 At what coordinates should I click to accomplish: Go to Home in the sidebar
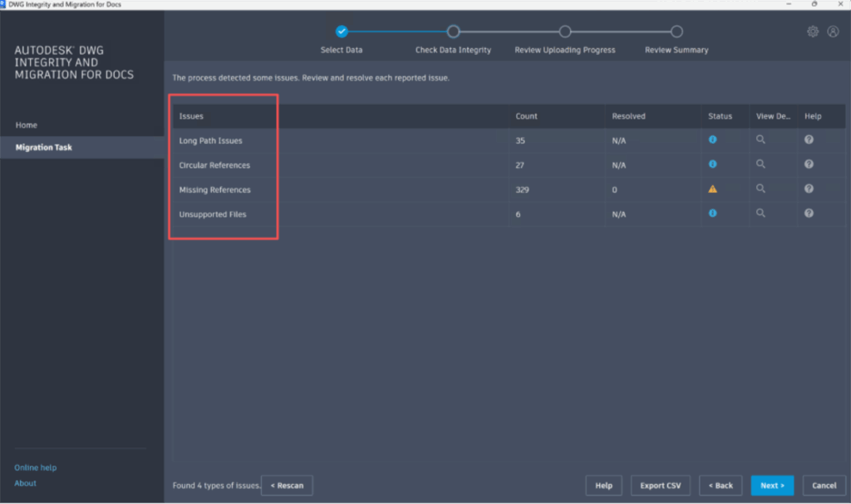click(x=26, y=125)
